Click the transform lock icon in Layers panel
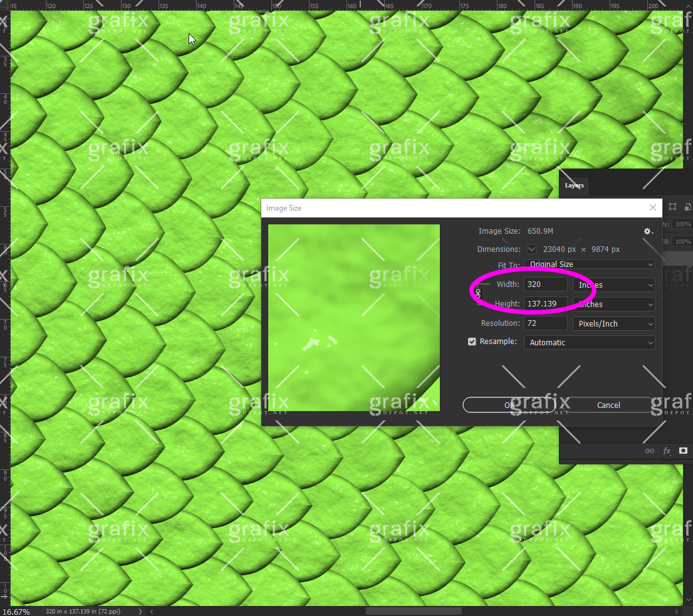Image resolution: width=693 pixels, height=616 pixels. coord(672,207)
